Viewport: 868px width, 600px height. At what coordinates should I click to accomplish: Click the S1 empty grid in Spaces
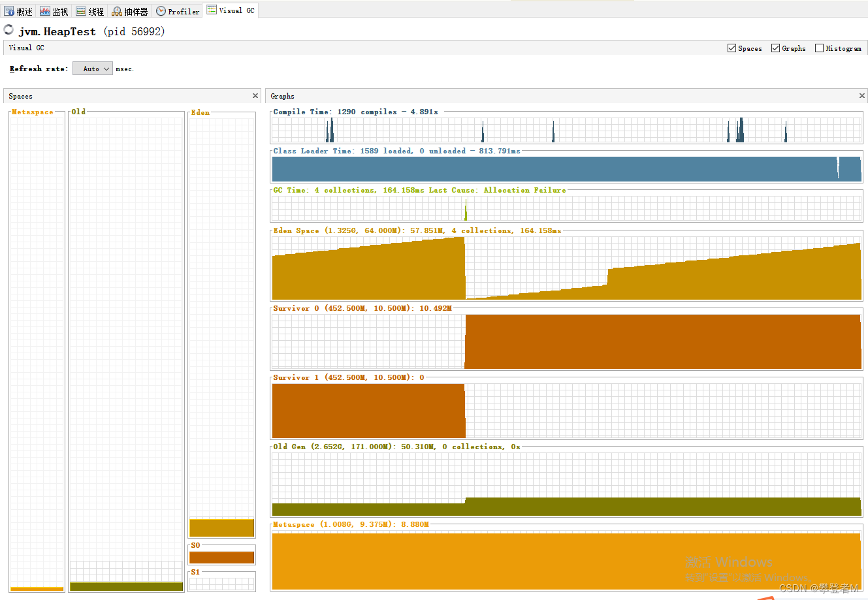point(221,584)
